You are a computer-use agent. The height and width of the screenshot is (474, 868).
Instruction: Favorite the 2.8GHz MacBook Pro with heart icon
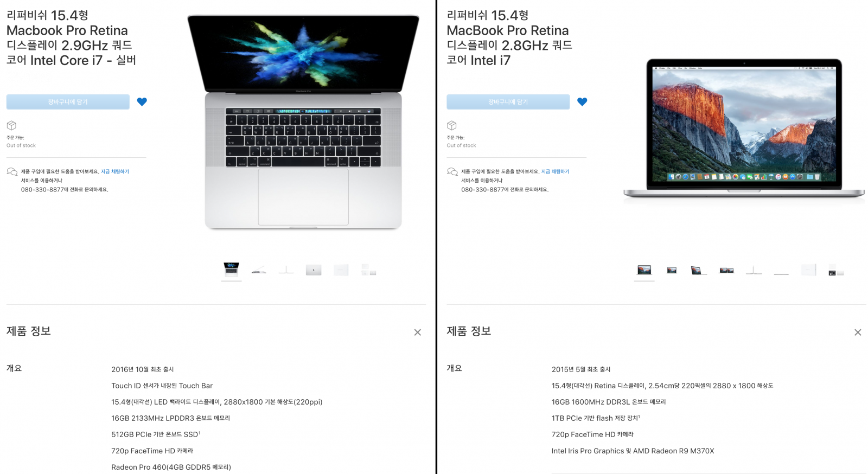coord(582,101)
